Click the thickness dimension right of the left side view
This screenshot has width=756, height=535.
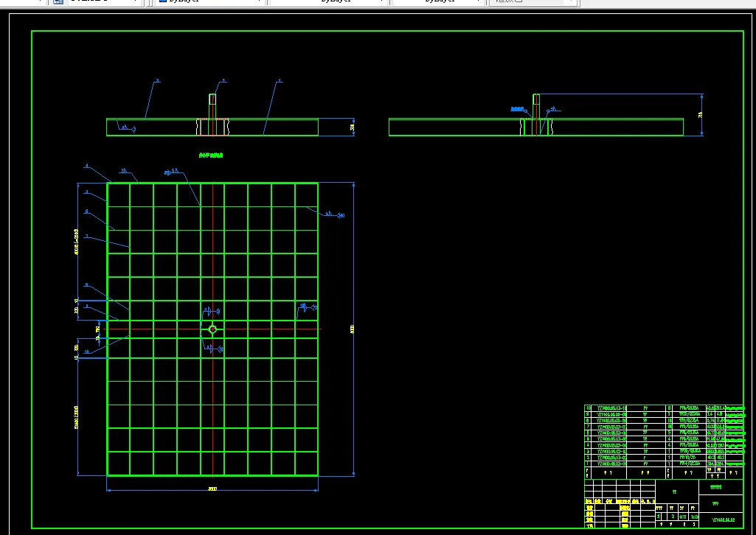click(353, 127)
